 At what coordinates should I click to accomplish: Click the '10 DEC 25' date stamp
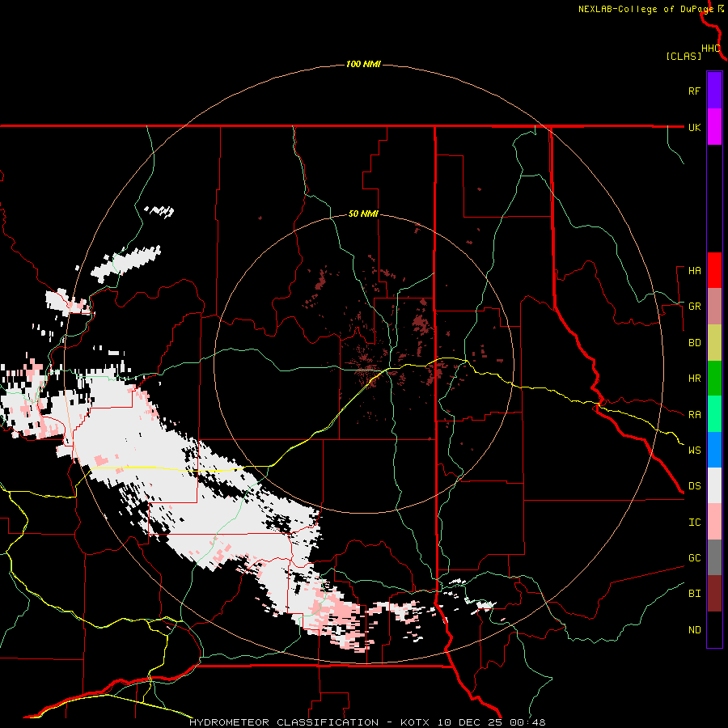471,722
